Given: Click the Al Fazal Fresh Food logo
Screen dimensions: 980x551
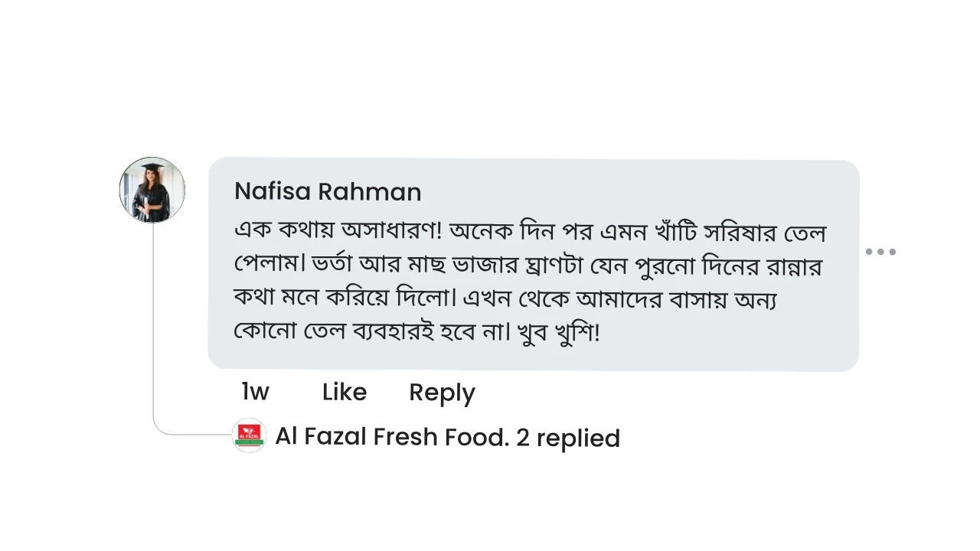Looking at the screenshot, I should (x=248, y=435).
